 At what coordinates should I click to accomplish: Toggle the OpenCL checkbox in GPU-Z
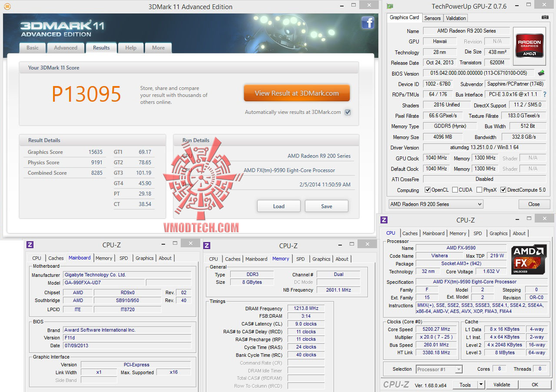[x=427, y=190]
